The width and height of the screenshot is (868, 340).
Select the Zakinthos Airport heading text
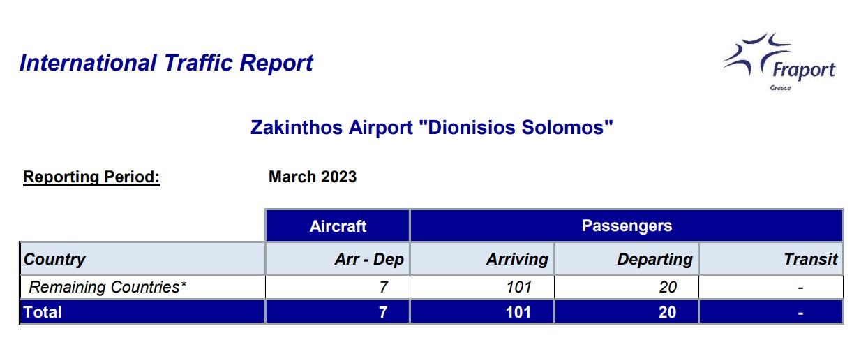(x=431, y=128)
